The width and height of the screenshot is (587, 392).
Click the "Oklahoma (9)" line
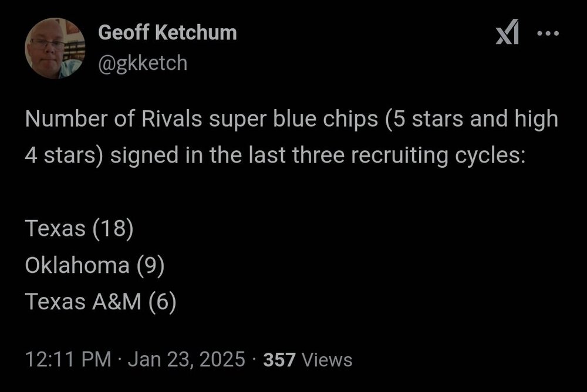pos(94,265)
